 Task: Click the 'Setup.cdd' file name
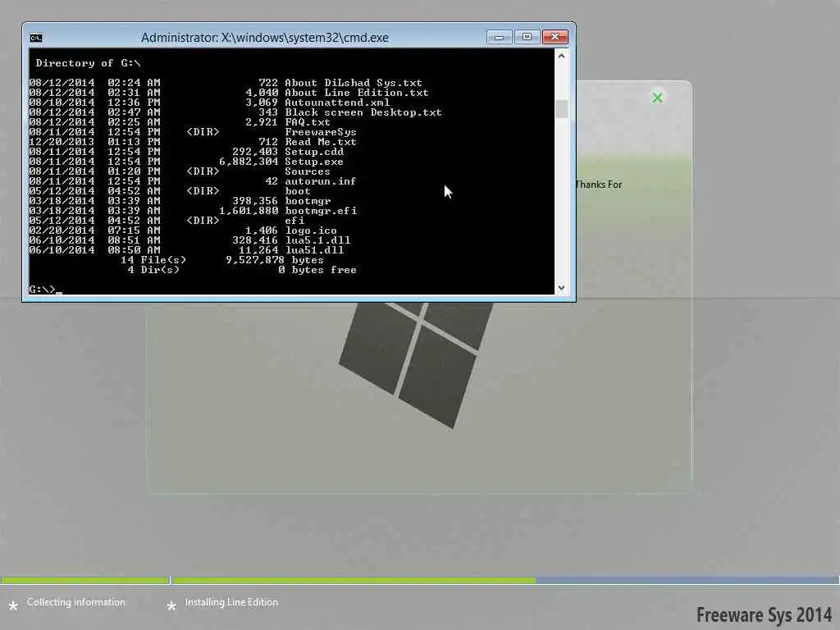pos(314,152)
